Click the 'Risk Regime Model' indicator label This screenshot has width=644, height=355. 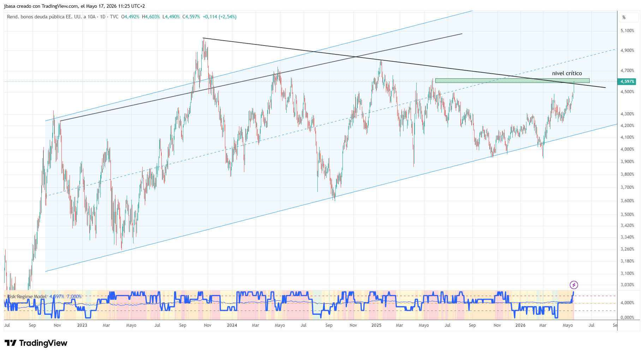pyautogui.click(x=27, y=296)
